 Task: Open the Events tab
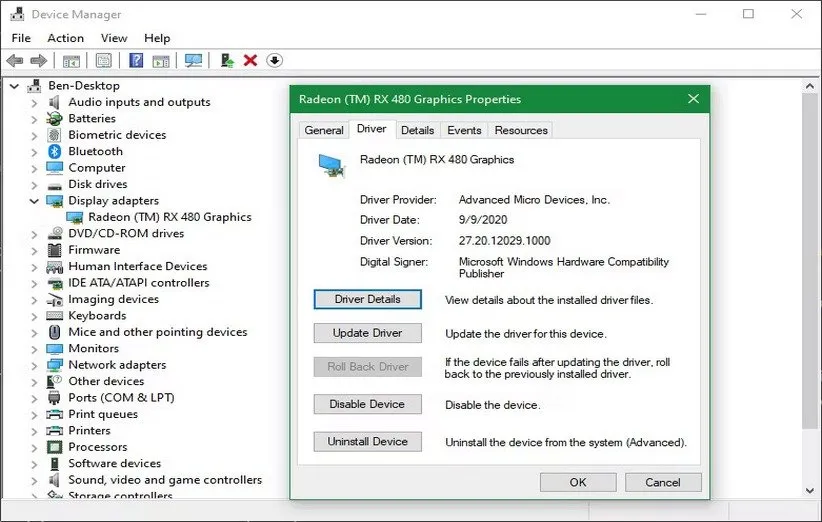[x=464, y=130]
